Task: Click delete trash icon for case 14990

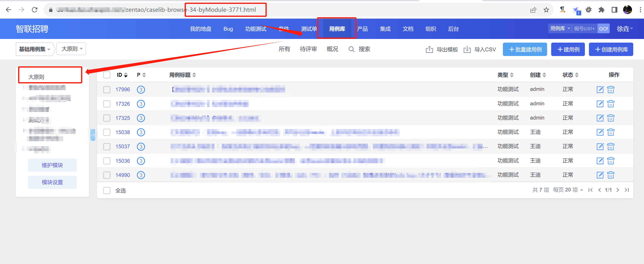Action: (x=610, y=175)
